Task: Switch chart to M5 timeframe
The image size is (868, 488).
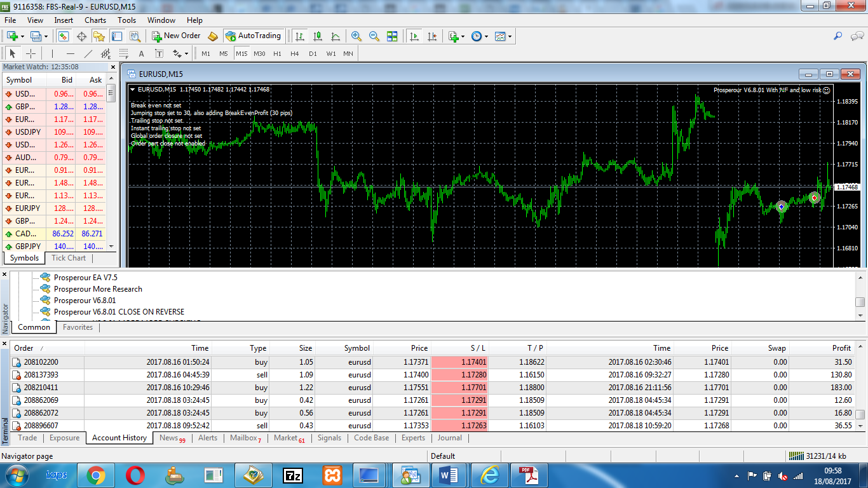Action: click(x=224, y=53)
